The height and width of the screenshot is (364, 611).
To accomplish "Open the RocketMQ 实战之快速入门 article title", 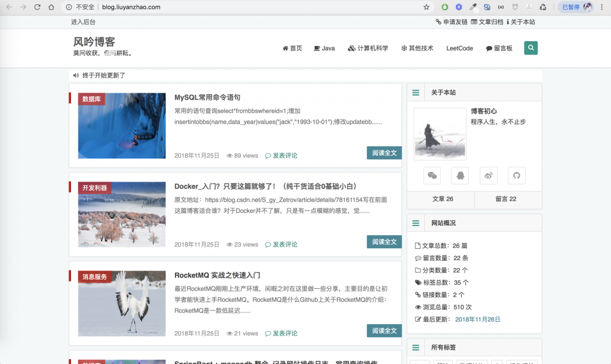I will click(217, 275).
